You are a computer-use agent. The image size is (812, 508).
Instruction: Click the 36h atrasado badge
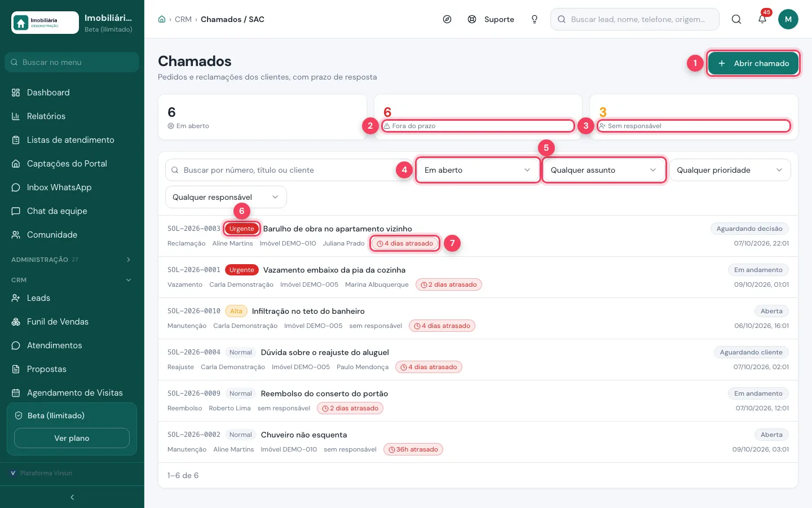413,449
